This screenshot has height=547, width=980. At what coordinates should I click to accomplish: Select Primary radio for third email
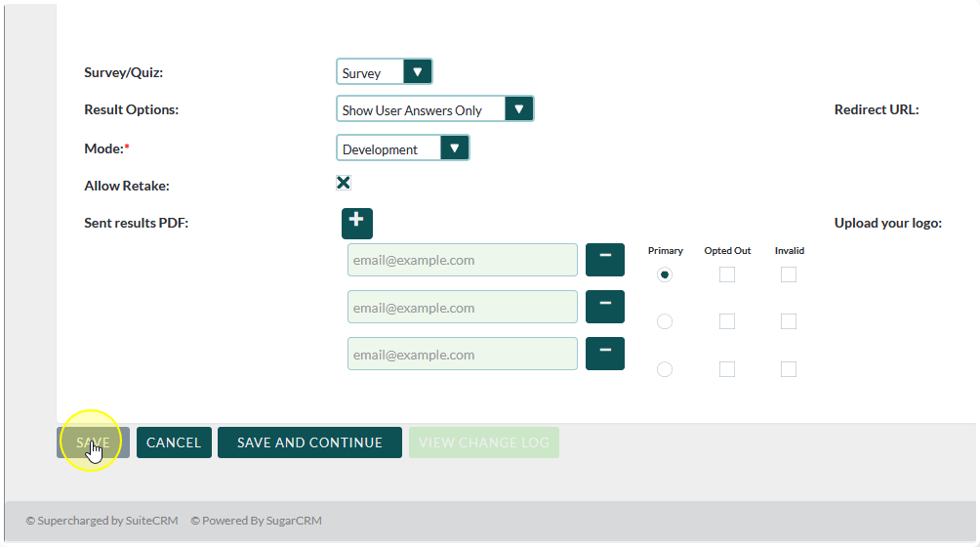(x=665, y=369)
